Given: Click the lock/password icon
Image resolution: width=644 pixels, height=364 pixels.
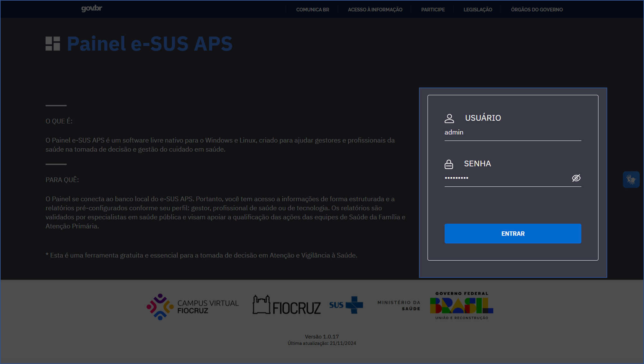Looking at the screenshot, I should click(448, 163).
